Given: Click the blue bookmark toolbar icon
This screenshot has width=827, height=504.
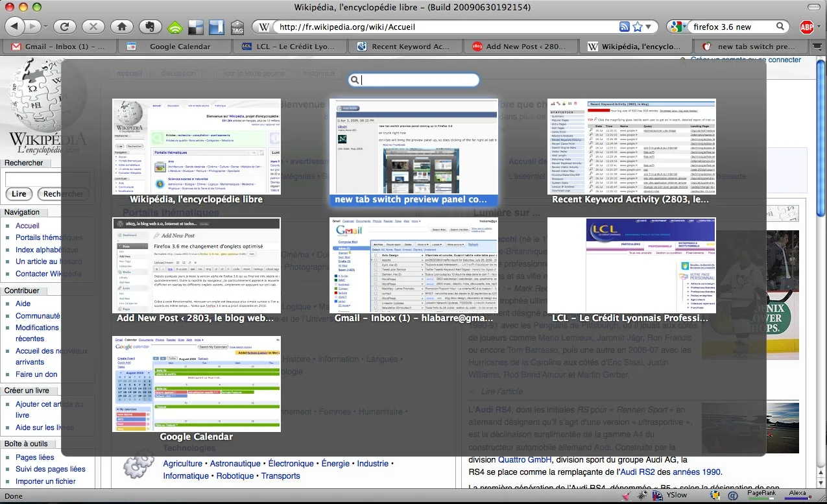Looking at the screenshot, I should pos(216,27).
